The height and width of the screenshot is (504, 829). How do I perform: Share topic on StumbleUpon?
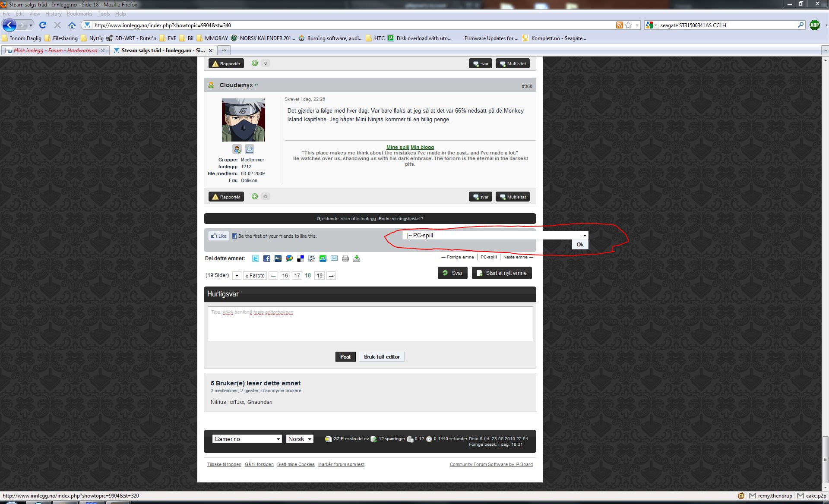click(x=323, y=258)
